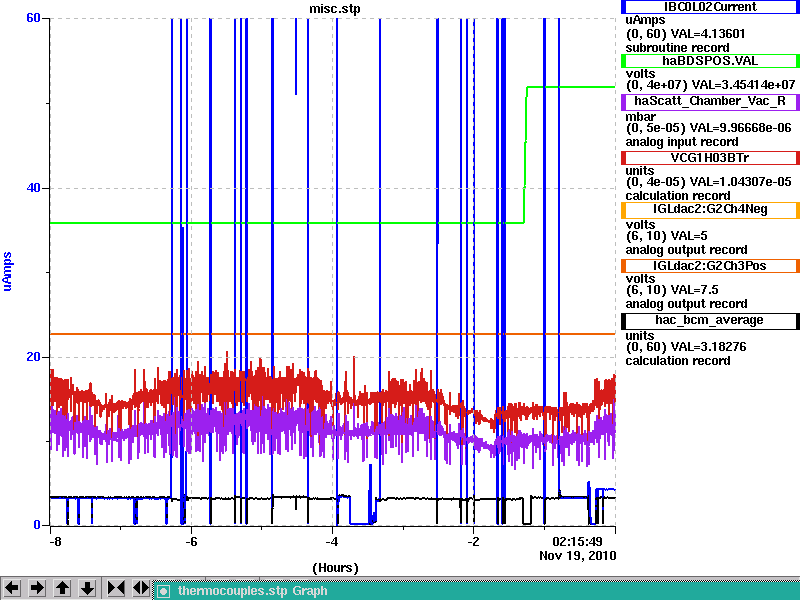
Task: Click the VAL=4.13601 range line
Action: (x=685, y=34)
